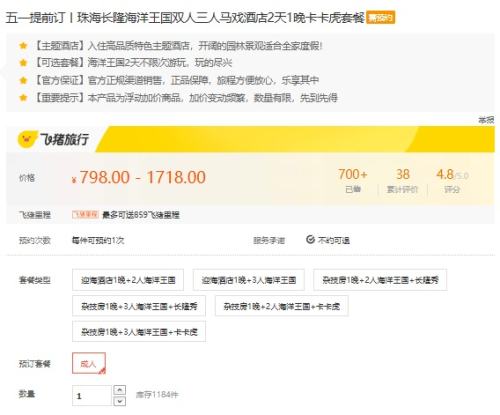Click the text 最多可送859飞猪里程
This screenshot has width=500, height=415.
click(x=141, y=215)
